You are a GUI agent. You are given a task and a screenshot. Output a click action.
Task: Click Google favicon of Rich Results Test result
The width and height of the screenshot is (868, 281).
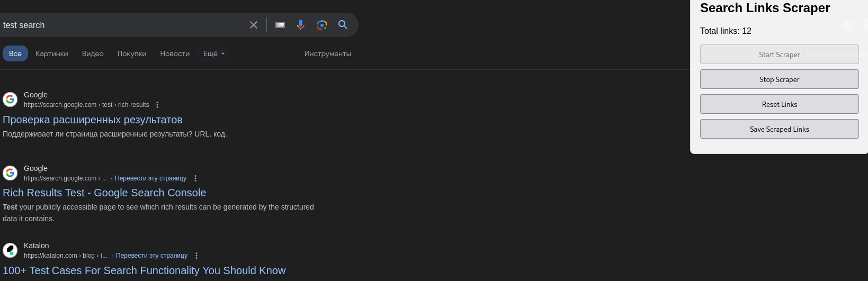[x=10, y=173]
